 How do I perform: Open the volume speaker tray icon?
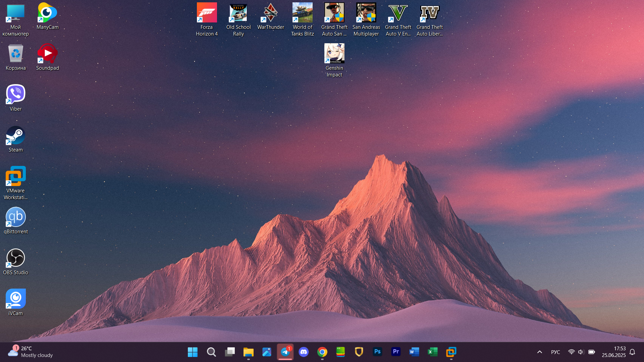pyautogui.click(x=581, y=352)
